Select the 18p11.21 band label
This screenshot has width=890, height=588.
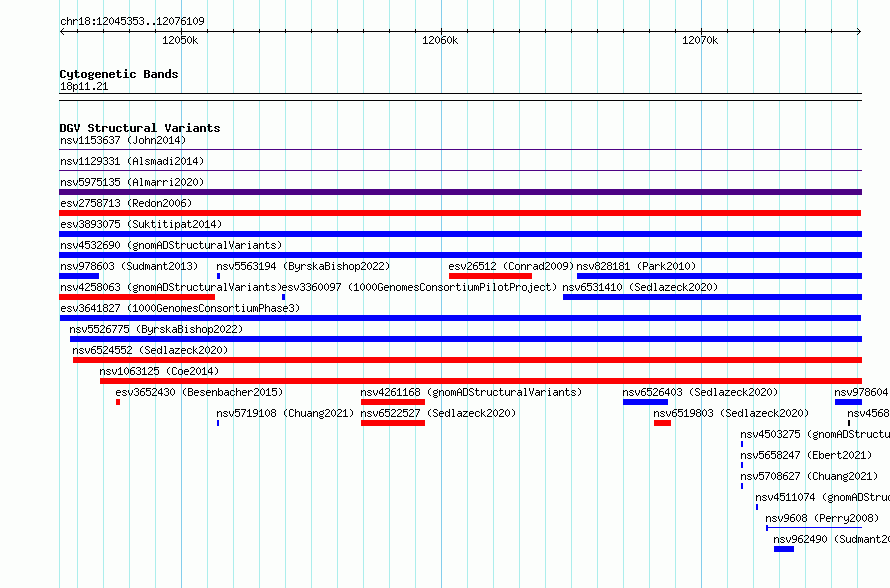click(x=84, y=87)
